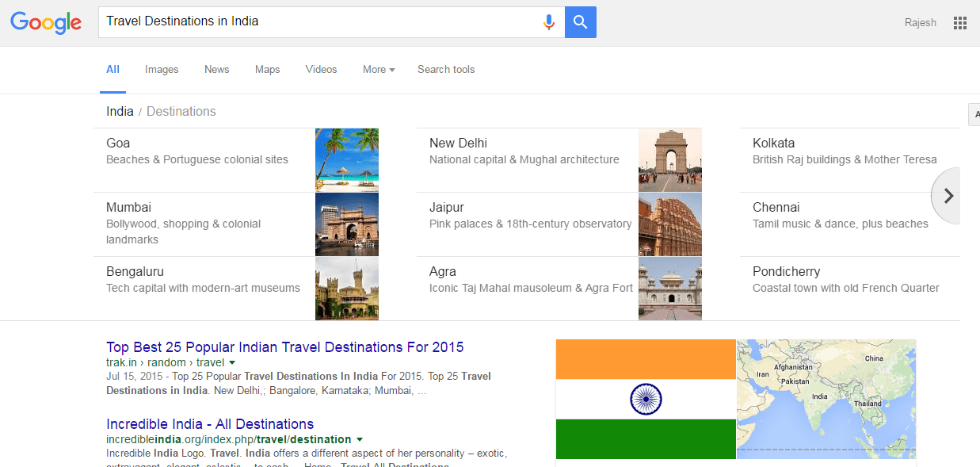Click 'Coastal town with old French Quarter' text

pyautogui.click(x=846, y=288)
